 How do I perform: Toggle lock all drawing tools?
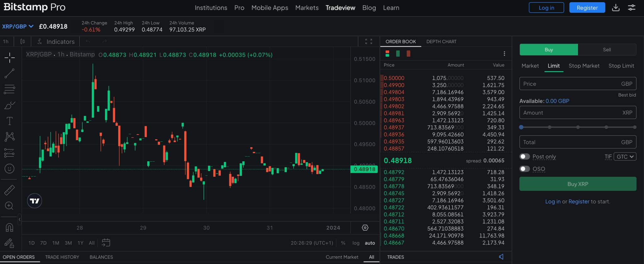tap(9, 243)
